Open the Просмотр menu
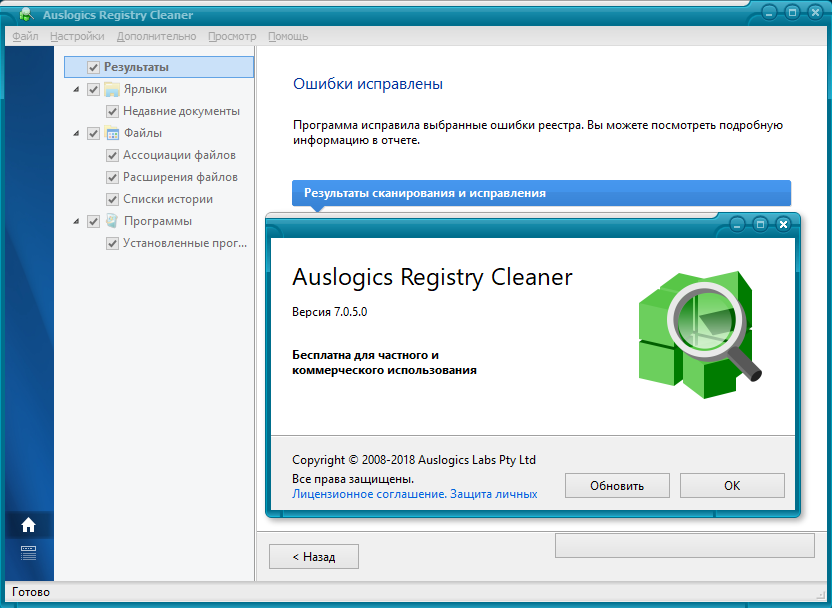Image resolution: width=832 pixels, height=608 pixels. (x=232, y=36)
